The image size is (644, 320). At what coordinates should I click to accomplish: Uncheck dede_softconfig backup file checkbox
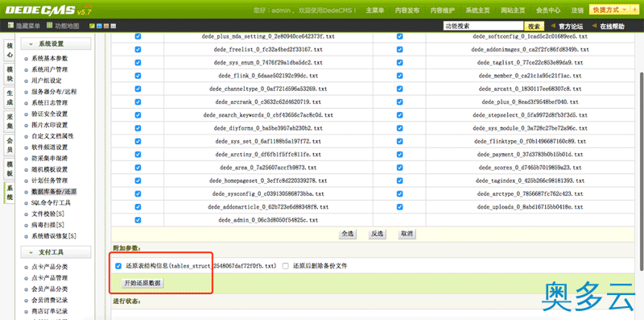[399, 36]
